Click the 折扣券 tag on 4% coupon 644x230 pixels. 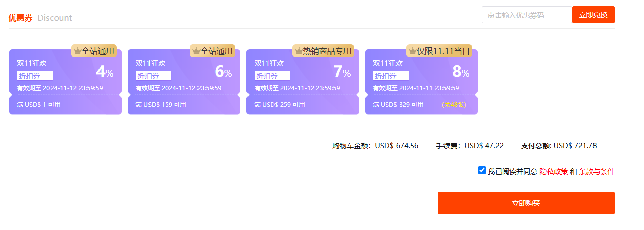(35, 76)
